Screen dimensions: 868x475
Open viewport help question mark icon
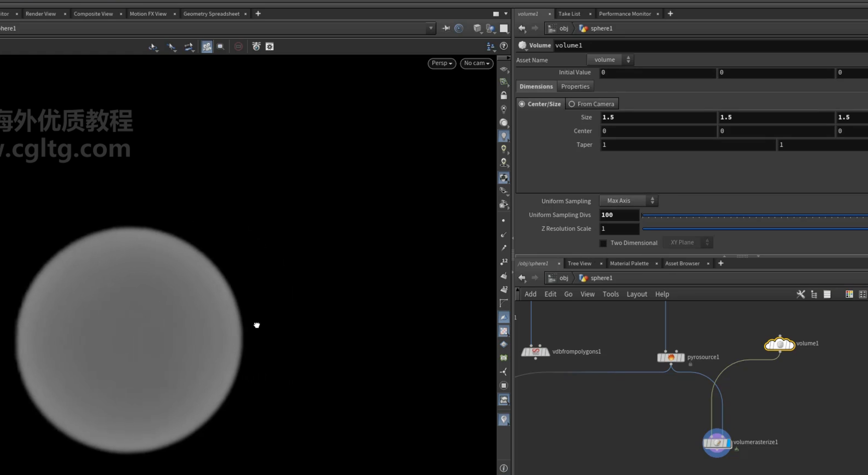[x=504, y=46]
